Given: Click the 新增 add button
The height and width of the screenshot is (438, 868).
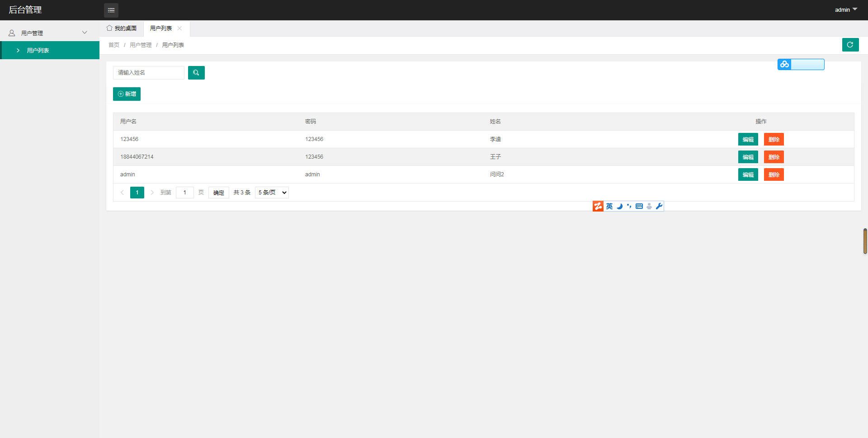Looking at the screenshot, I should 127,94.
